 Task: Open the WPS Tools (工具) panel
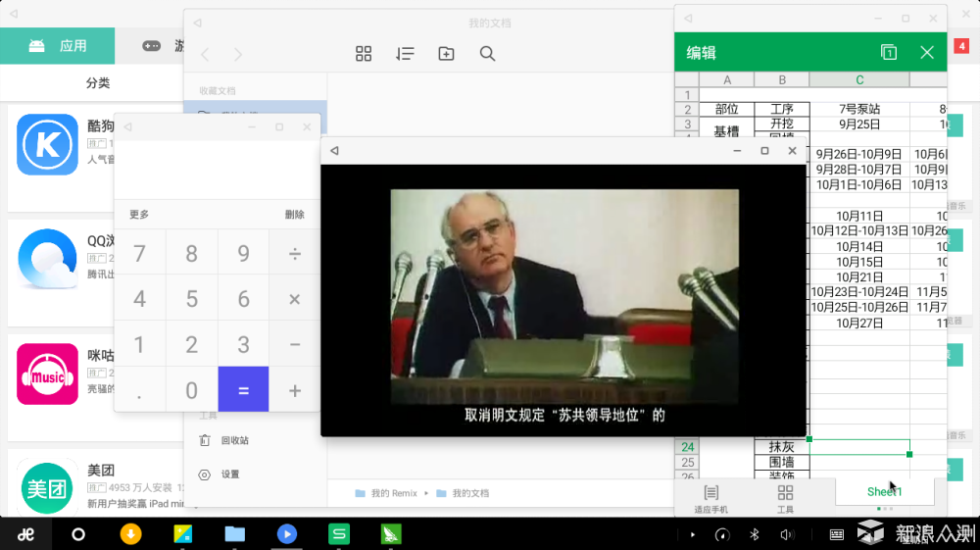(785, 498)
